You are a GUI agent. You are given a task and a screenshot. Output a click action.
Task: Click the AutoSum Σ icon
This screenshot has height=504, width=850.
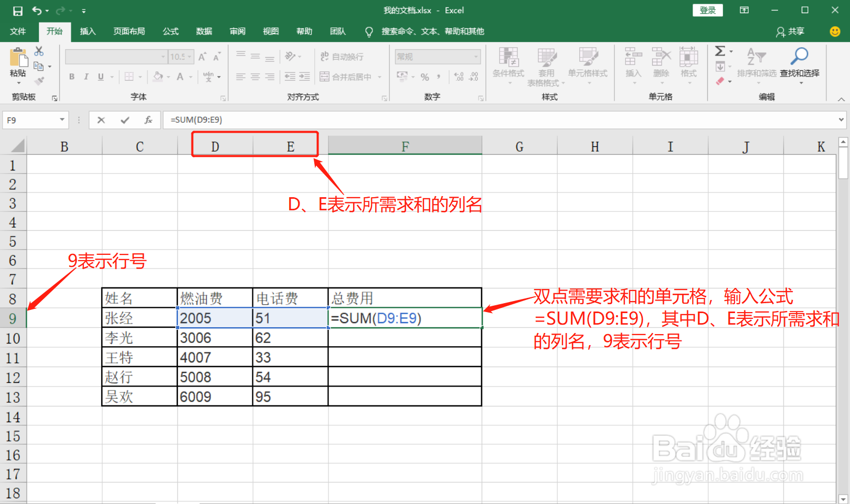(x=720, y=51)
